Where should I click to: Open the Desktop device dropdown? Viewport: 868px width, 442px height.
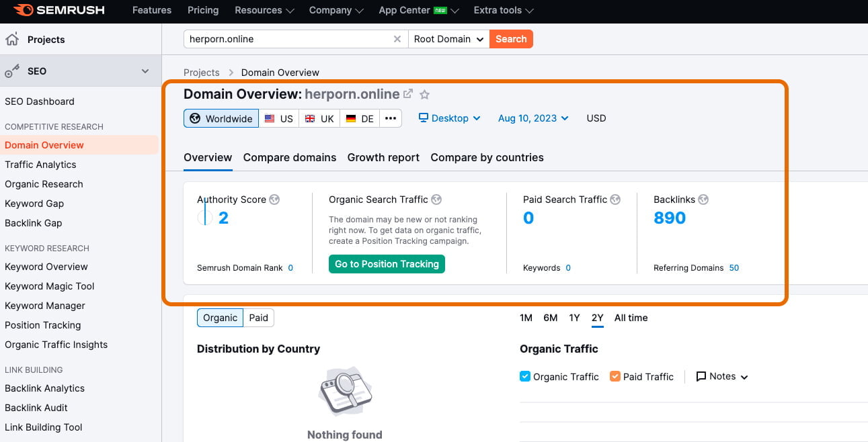(450, 118)
